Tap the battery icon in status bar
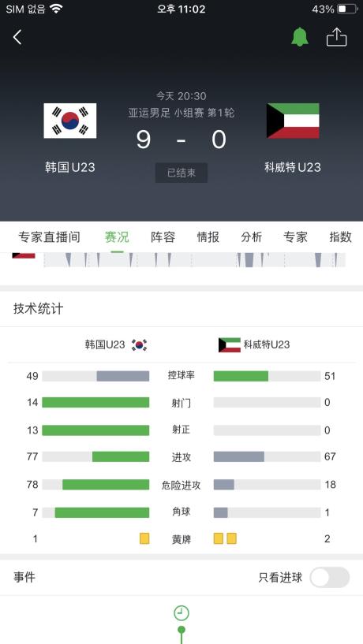 click(347, 9)
